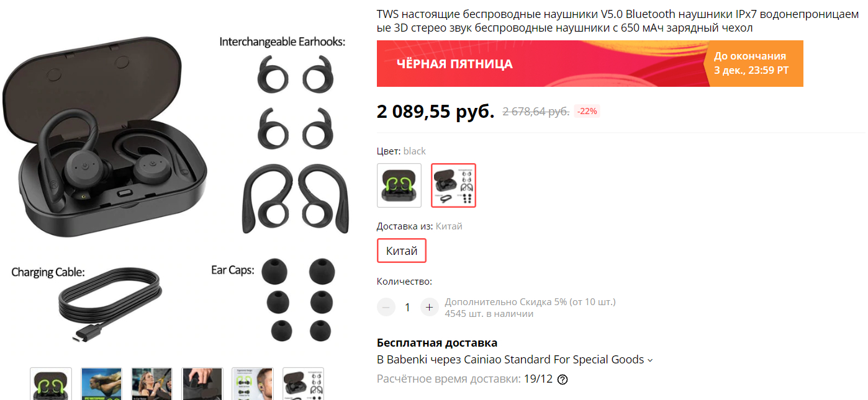Show the first gallery thumbnail with green earbuds
Screen dimensions: 868x400
(x=51, y=383)
